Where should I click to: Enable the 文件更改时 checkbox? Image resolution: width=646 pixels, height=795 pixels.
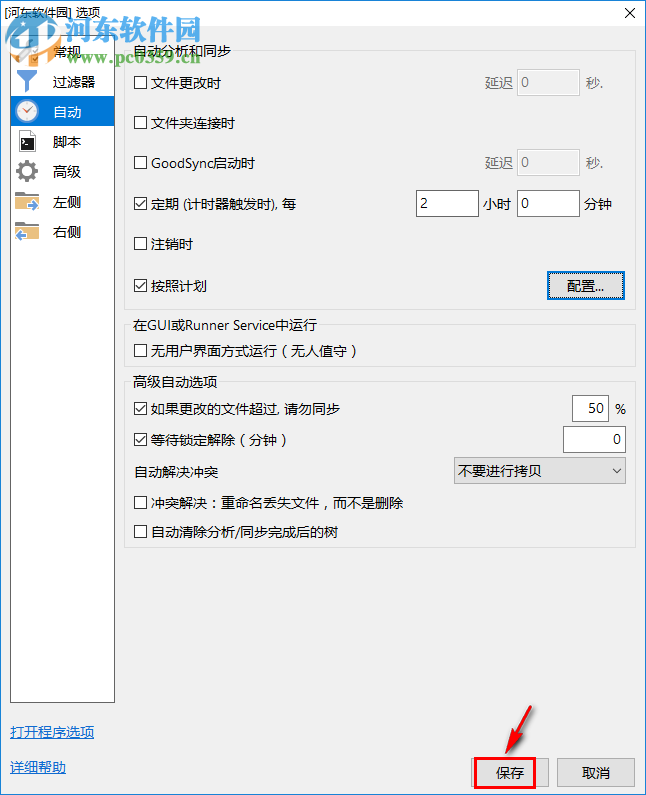140,83
